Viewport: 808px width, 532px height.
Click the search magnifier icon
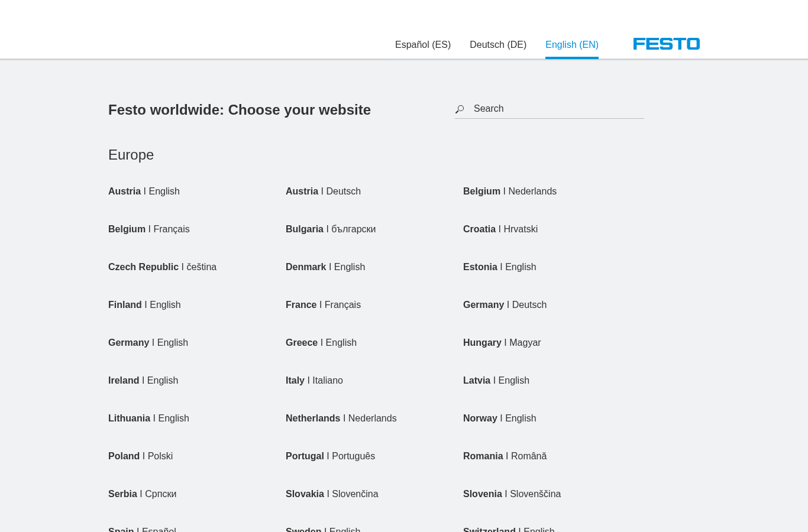coord(460,109)
